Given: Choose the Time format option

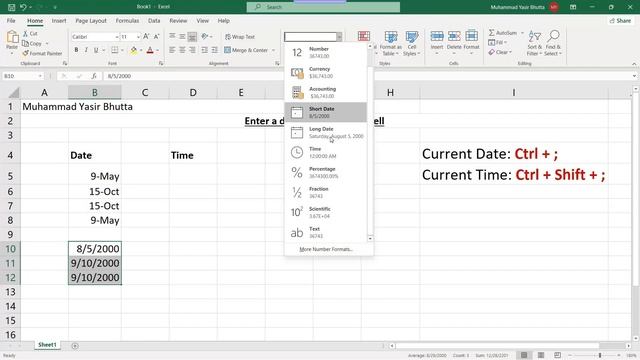Looking at the screenshot, I should pyautogui.click(x=325, y=152).
